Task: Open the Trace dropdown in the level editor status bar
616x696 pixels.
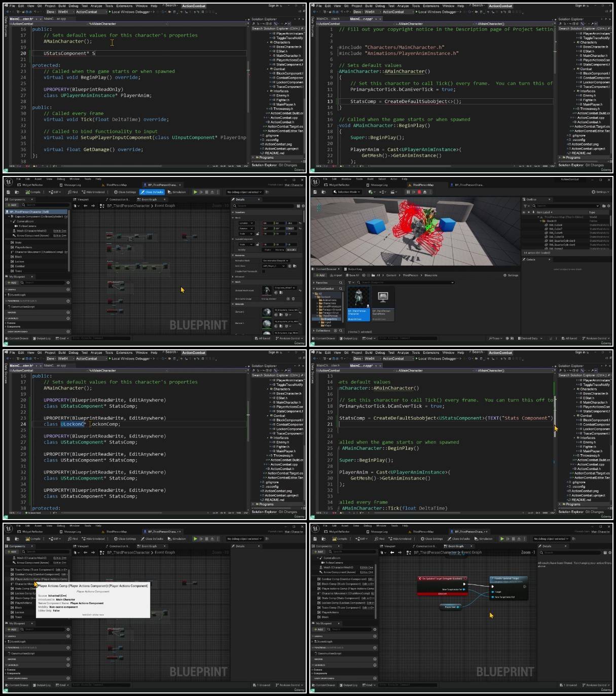Action: pos(495,338)
